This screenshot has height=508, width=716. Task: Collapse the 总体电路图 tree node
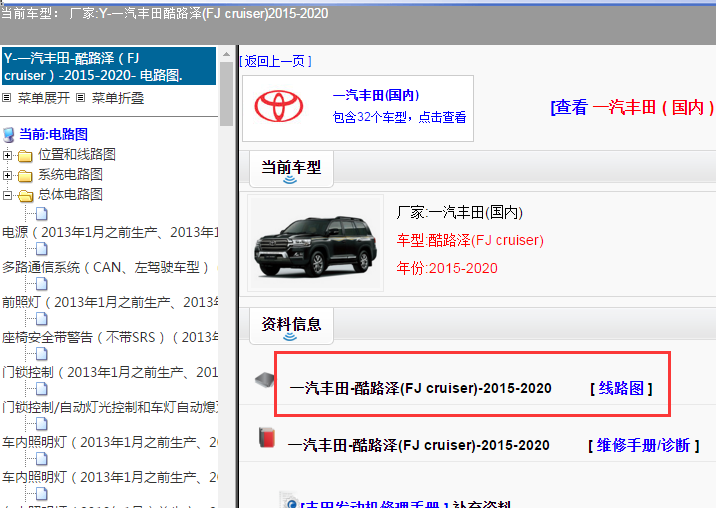click(7, 195)
